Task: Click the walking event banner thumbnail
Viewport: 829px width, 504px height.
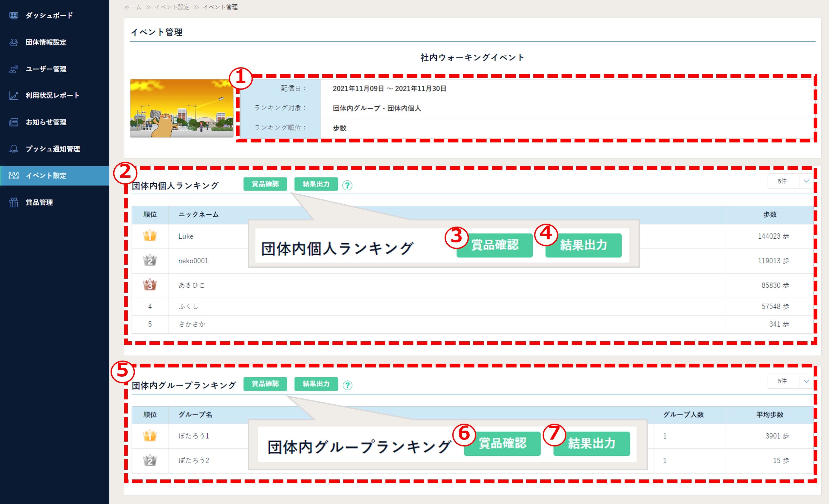Action: [182, 108]
